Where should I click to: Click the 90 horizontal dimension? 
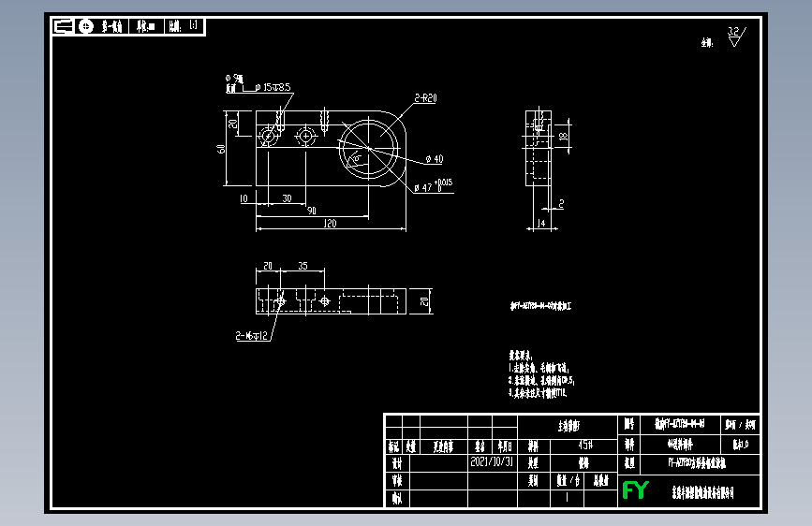(311, 211)
